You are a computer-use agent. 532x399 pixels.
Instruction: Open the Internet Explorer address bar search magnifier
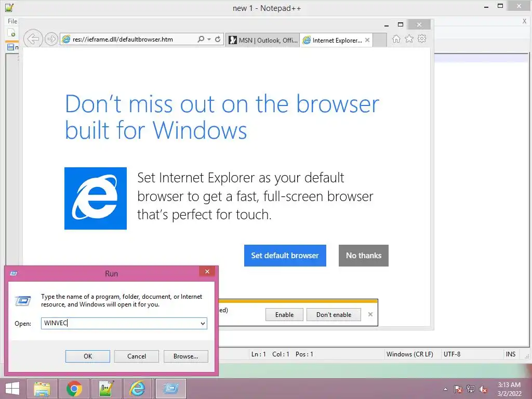pos(201,39)
